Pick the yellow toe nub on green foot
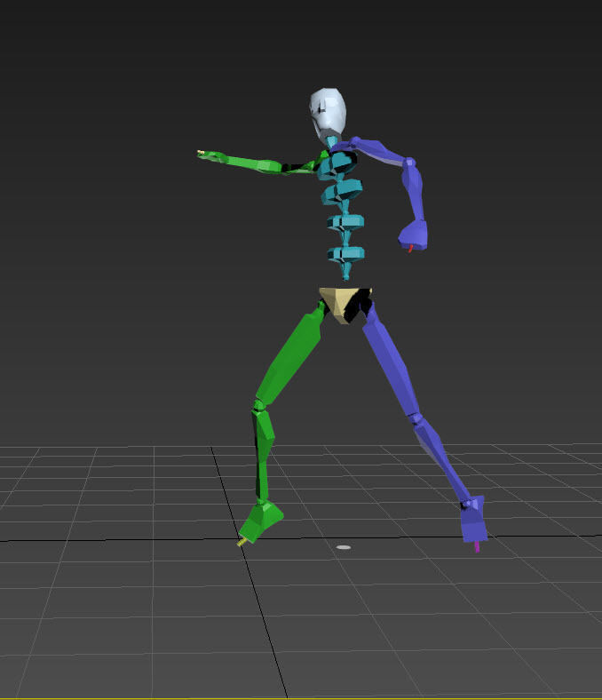602x700 pixels. 242,543
